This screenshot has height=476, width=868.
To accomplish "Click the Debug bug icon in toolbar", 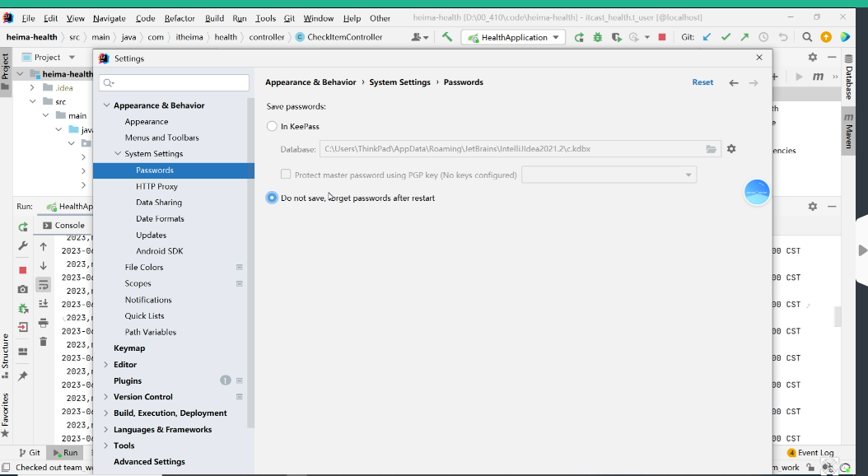I will point(597,37).
